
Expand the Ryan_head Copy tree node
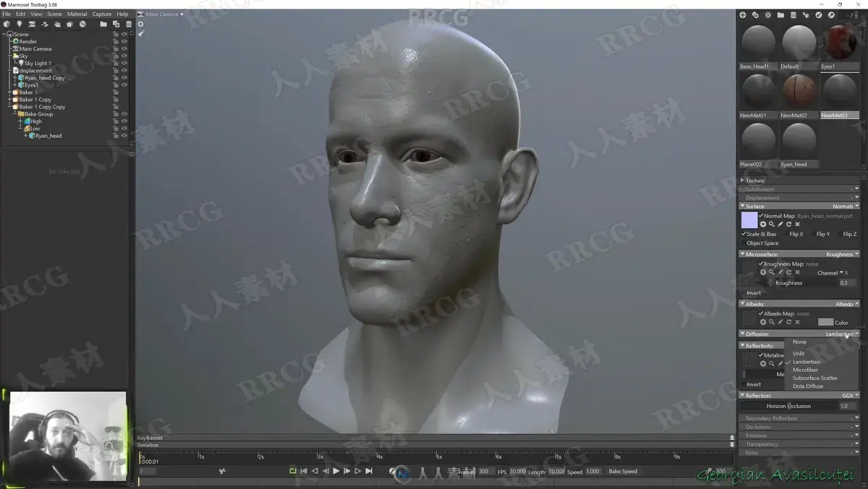(x=14, y=77)
